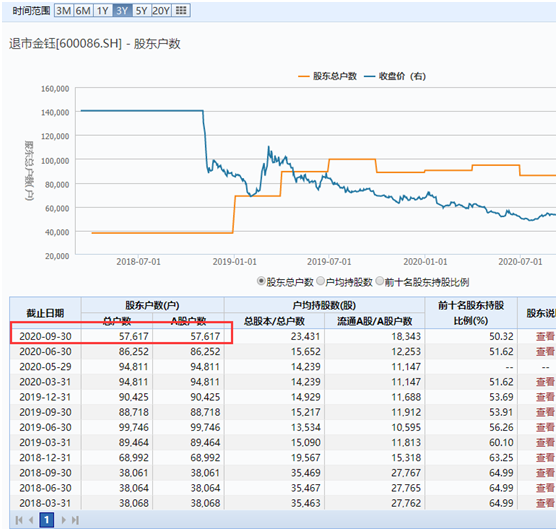Switch time range to 20Y
Screen dimensions: 558x531
[161, 11]
